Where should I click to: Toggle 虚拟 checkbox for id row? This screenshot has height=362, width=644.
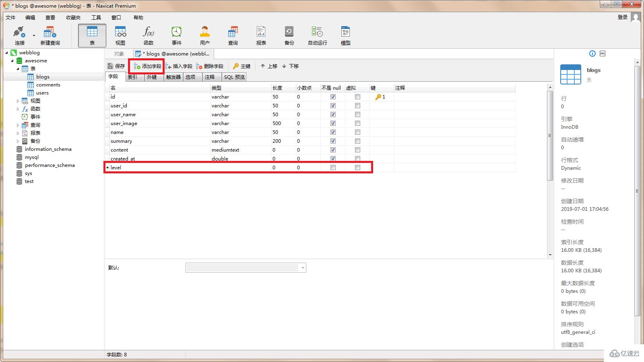click(357, 97)
